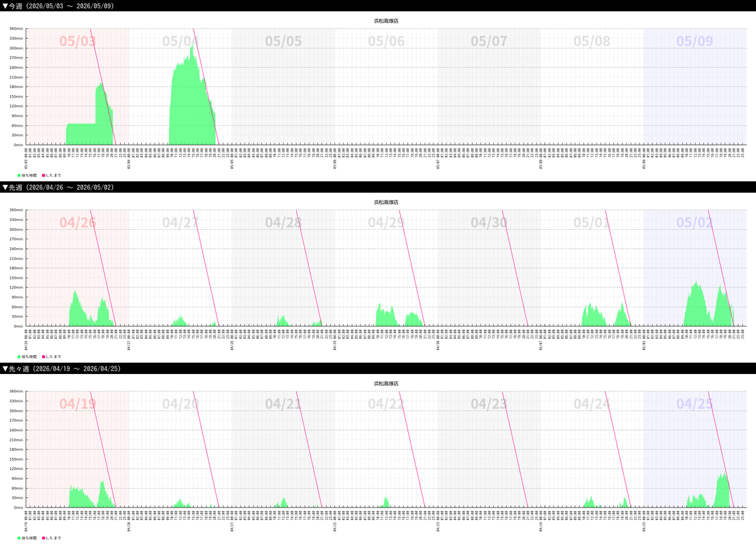Click the large 04/27 day label
Image resolution: width=756 pixels, height=544 pixels.
pos(181,223)
